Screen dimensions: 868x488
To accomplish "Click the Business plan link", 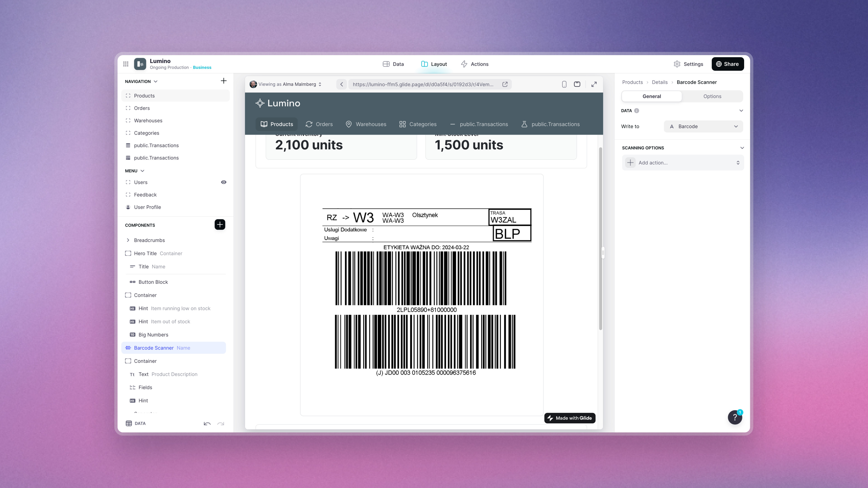I will pyautogui.click(x=202, y=67).
